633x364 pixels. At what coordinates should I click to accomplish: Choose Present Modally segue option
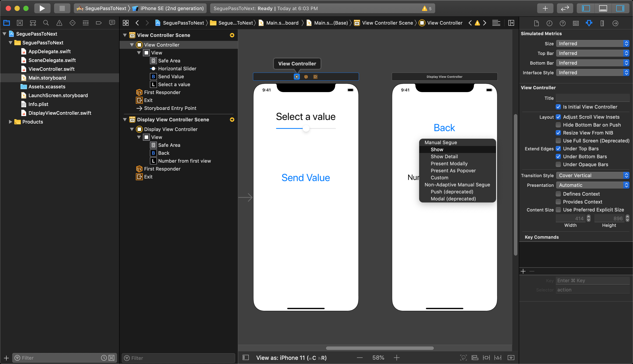pyautogui.click(x=457, y=164)
